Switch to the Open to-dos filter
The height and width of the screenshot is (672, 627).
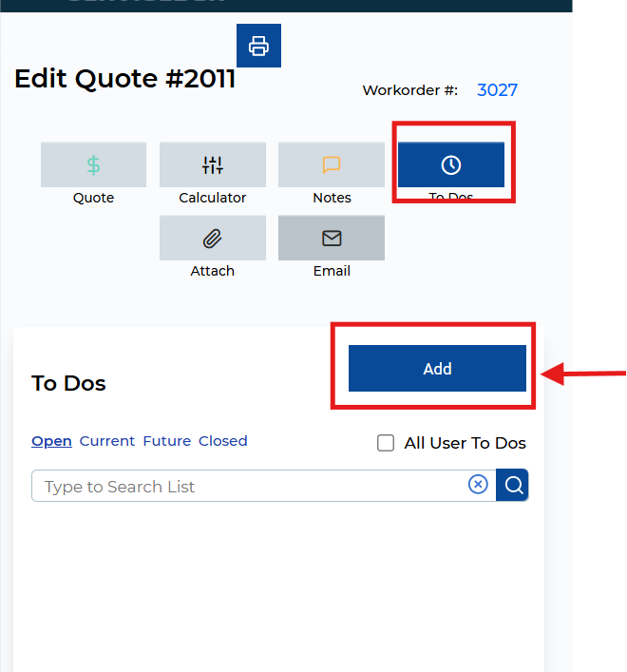51,441
